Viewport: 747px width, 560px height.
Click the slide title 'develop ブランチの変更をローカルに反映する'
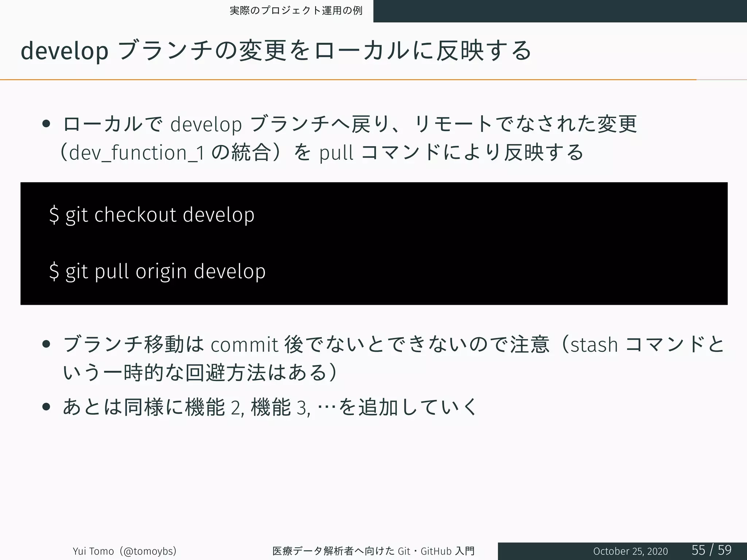pyautogui.click(x=276, y=50)
